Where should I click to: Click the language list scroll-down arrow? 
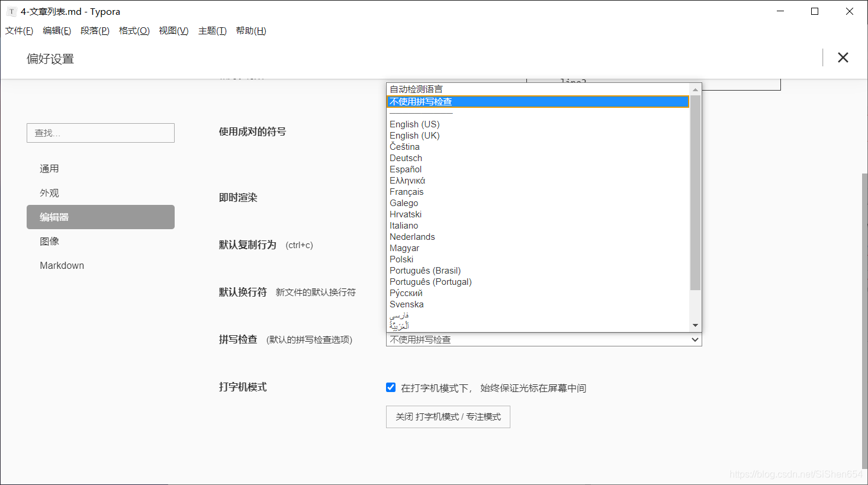click(696, 326)
